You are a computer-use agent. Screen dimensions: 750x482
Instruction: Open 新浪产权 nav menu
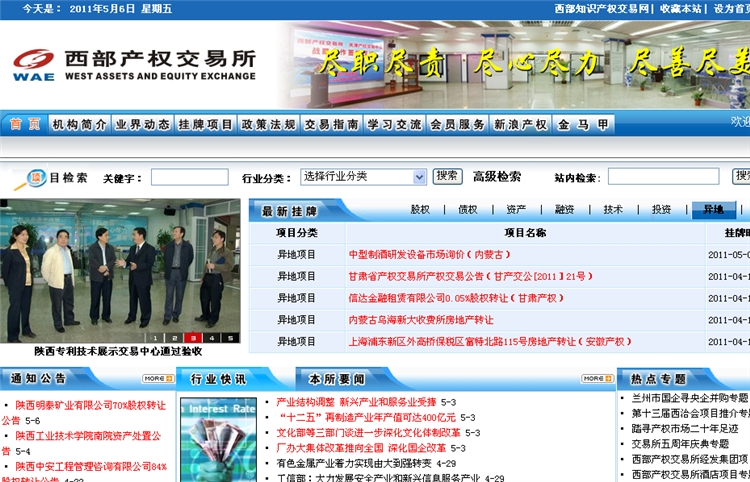pyautogui.click(x=520, y=124)
